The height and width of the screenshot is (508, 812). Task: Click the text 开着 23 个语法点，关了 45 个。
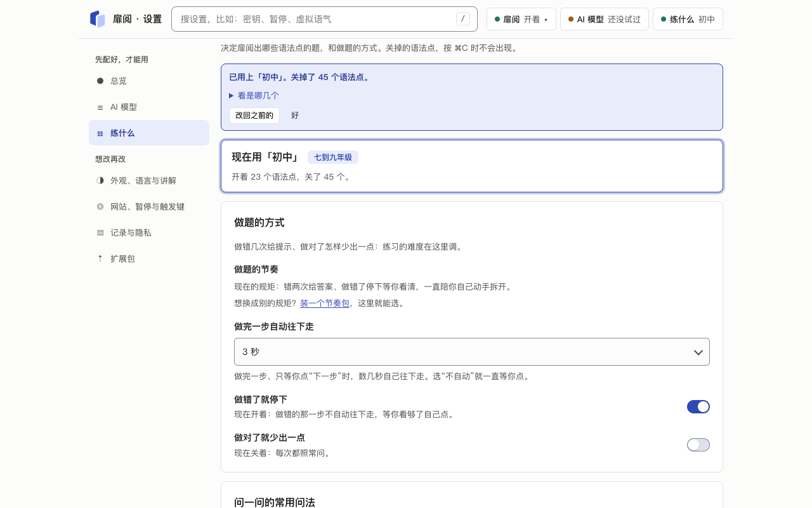pyautogui.click(x=292, y=177)
